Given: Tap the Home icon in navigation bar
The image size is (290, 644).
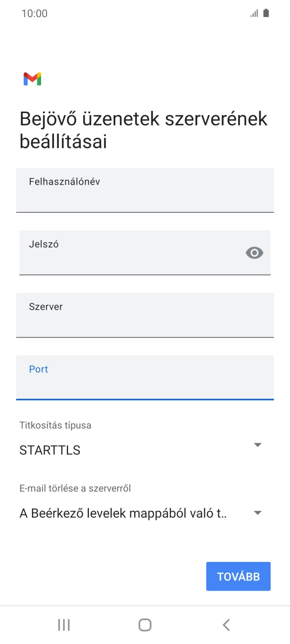Looking at the screenshot, I should (145, 624).
